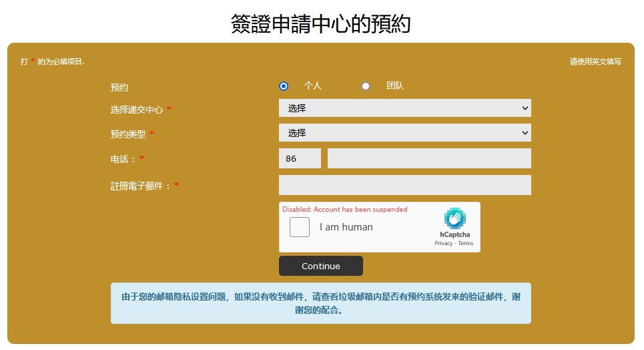Select the 个人 radio button

tap(284, 86)
